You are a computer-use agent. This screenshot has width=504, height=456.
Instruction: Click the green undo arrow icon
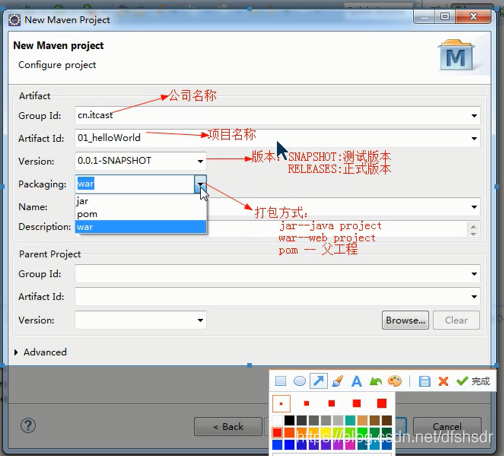(376, 381)
